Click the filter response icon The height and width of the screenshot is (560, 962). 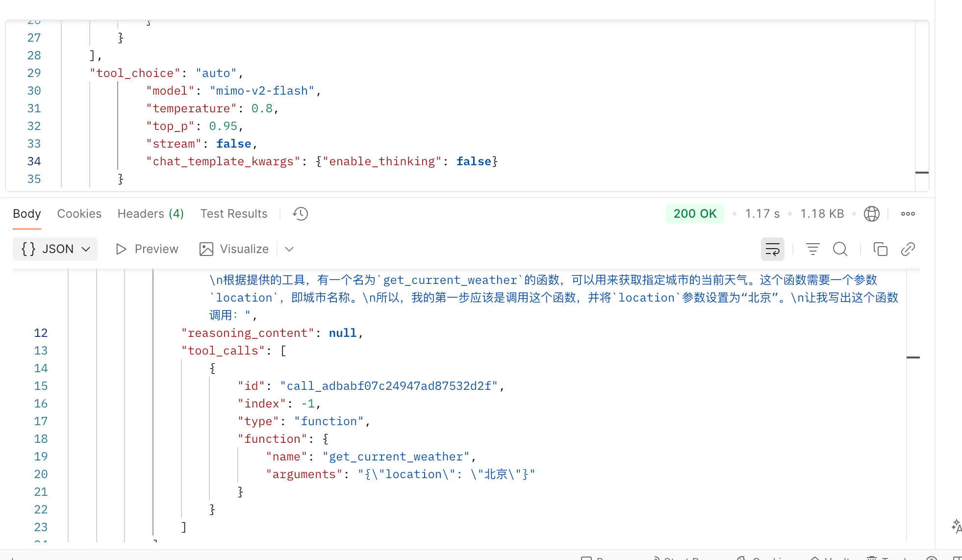point(812,249)
